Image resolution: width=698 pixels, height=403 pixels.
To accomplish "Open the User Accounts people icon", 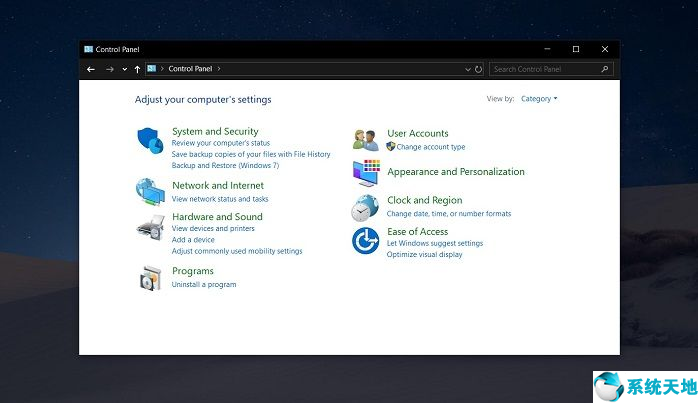I will tap(365, 139).
